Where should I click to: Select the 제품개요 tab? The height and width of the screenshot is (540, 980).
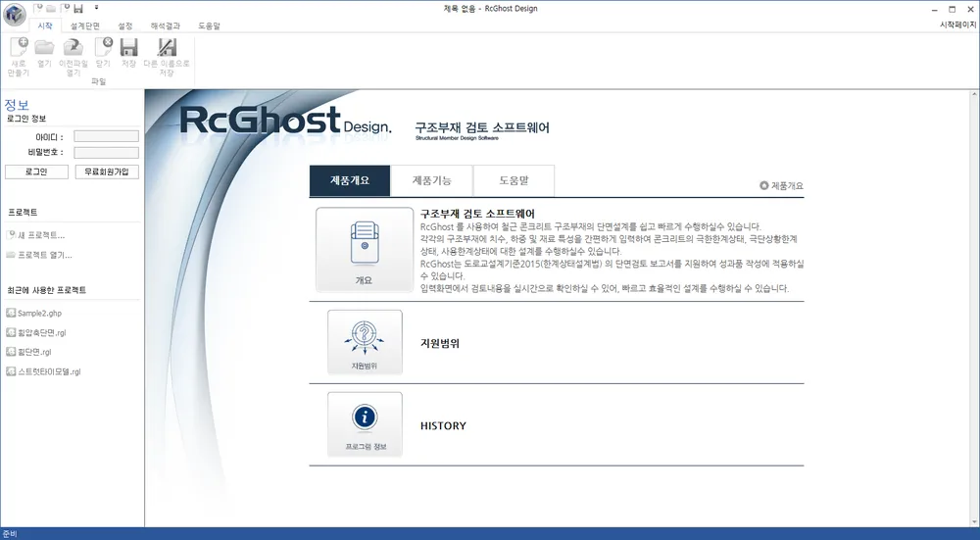pyautogui.click(x=350, y=180)
